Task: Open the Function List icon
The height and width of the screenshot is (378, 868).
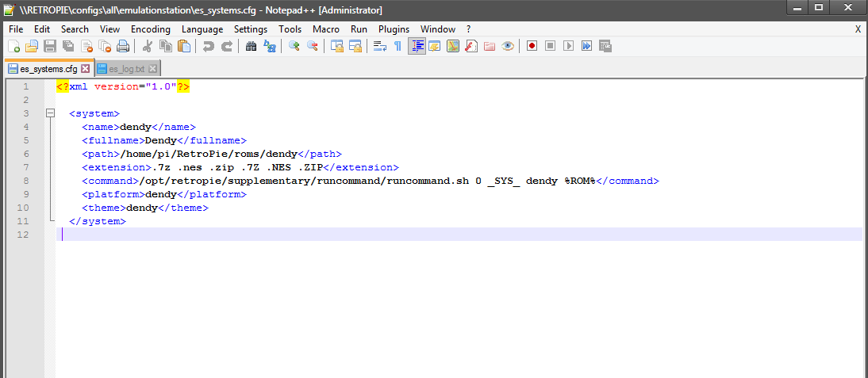Action: 471,47
